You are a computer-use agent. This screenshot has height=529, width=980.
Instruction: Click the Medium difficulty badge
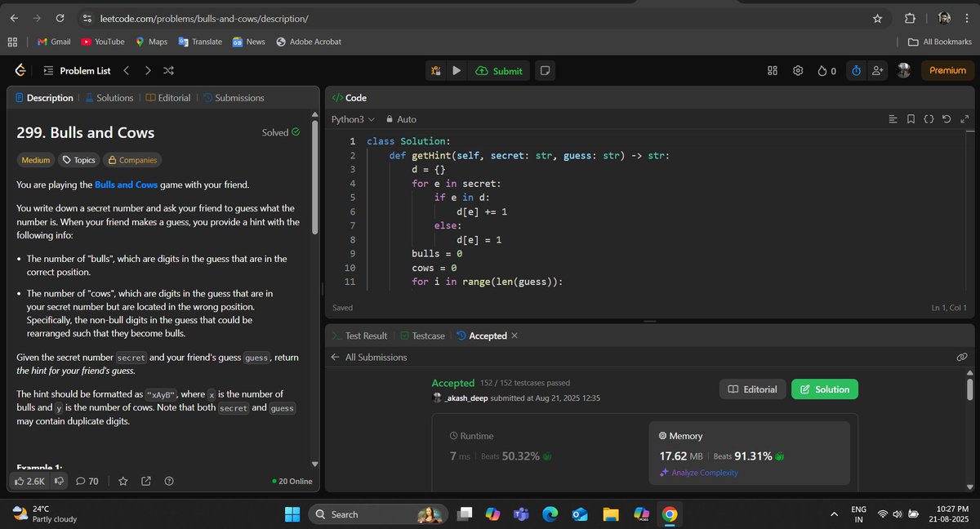[x=36, y=160]
